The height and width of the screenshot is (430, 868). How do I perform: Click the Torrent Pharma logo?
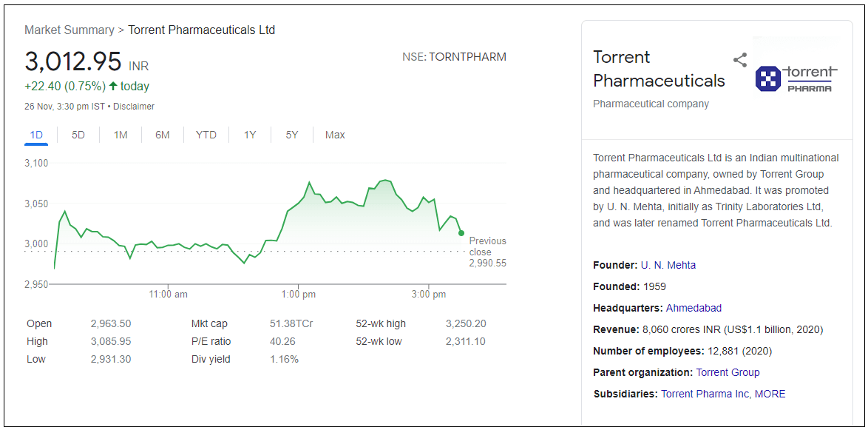coord(796,78)
